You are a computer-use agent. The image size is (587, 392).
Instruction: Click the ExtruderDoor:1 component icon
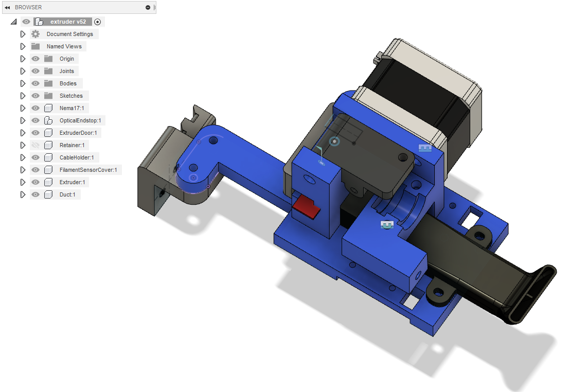coord(48,133)
